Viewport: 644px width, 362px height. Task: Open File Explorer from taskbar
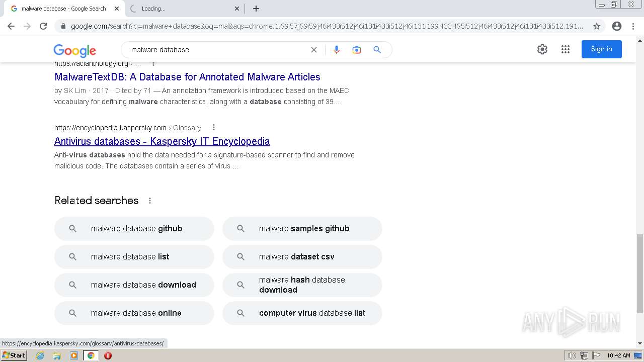pyautogui.click(x=57, y=355)
